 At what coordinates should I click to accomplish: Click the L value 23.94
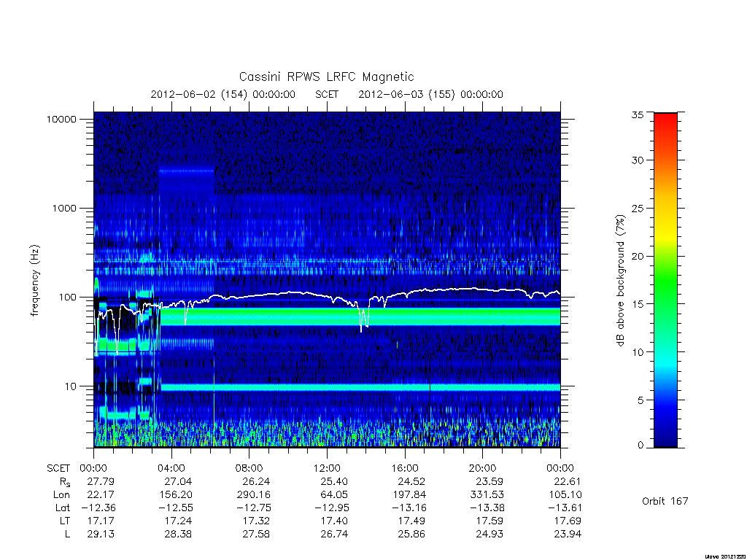pyautogui.click(x=567, y=534)
